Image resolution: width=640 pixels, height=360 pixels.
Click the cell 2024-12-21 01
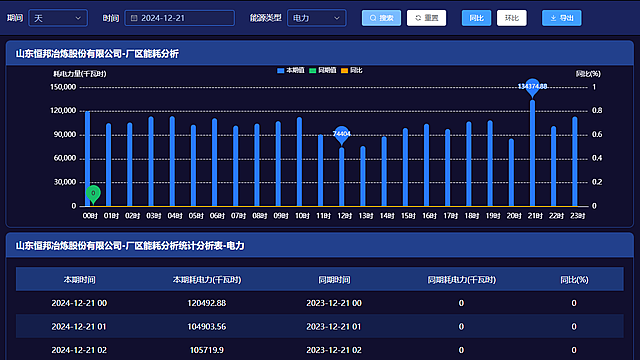79,327
